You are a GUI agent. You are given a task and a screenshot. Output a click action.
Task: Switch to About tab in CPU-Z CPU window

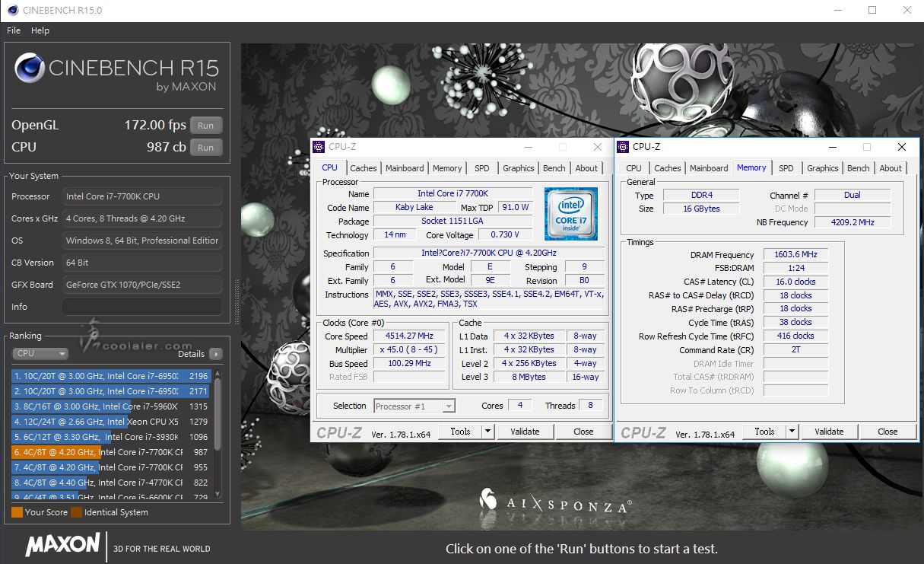click(x=586, y=168)
